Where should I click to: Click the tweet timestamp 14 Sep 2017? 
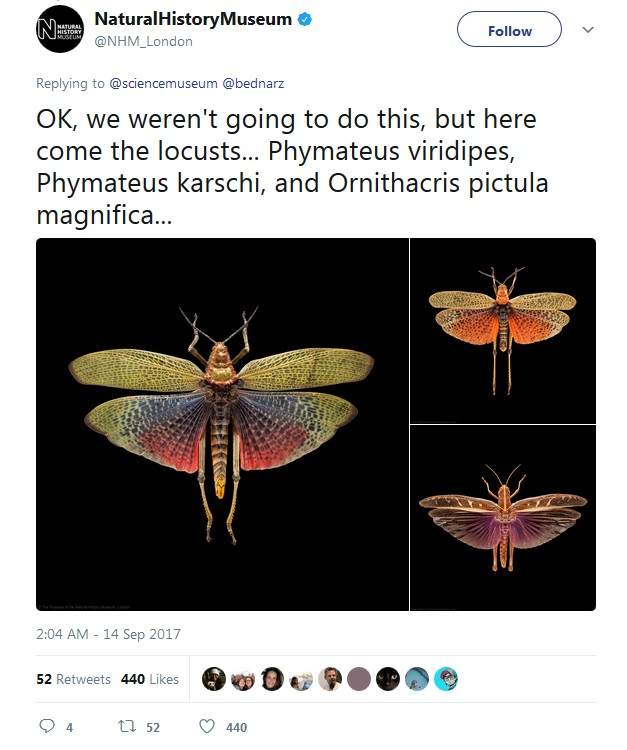point(108,634)
